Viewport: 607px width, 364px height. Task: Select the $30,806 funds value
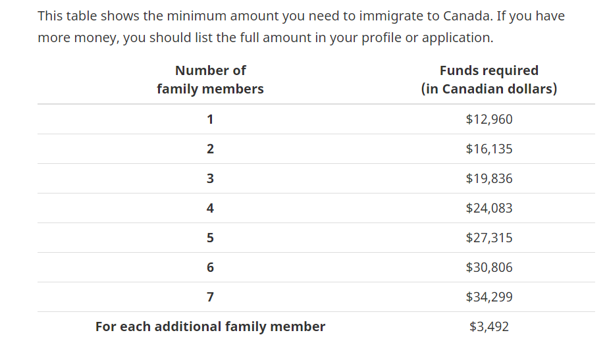click(x=488, y=267)
